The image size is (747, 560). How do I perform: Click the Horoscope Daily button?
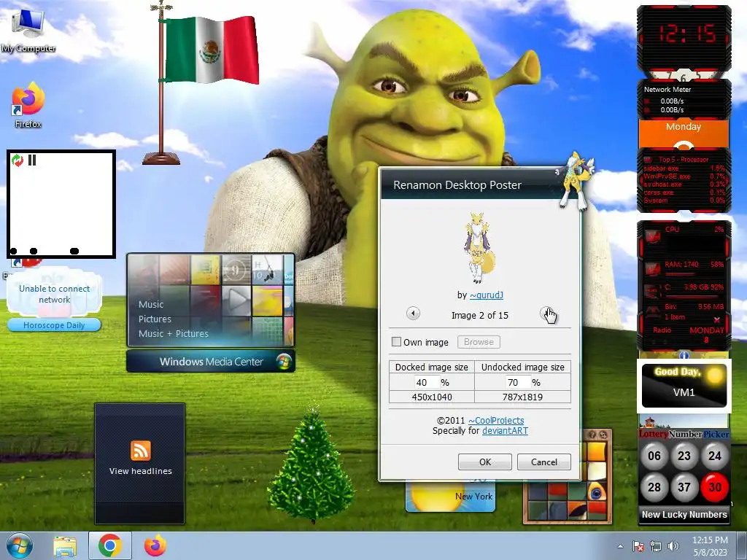coord(54,325)
